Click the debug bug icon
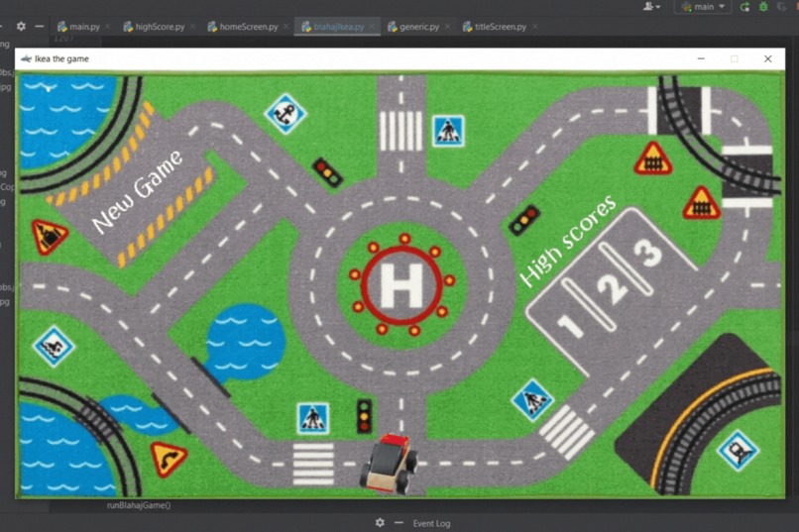799x532 pixels. [x=763, y=7]
